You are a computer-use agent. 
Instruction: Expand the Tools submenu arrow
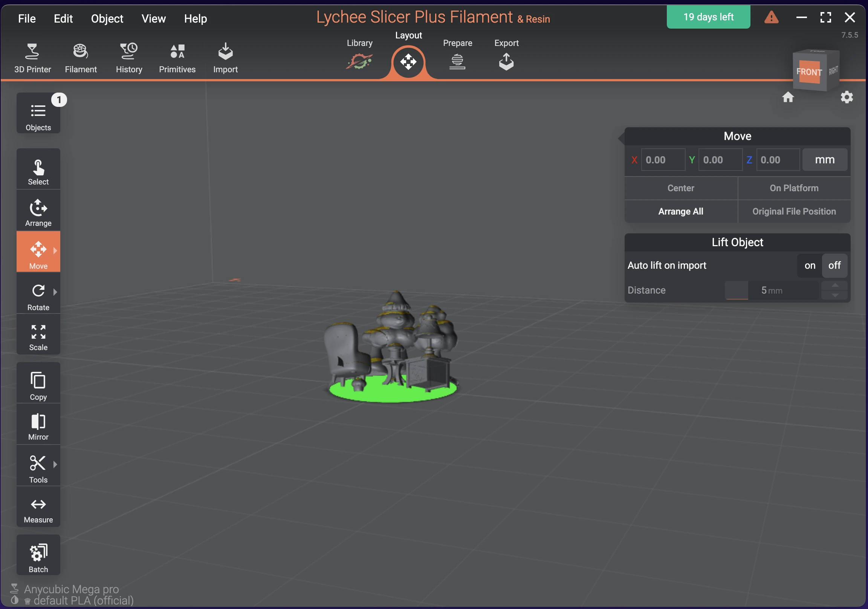coord(55,464)
